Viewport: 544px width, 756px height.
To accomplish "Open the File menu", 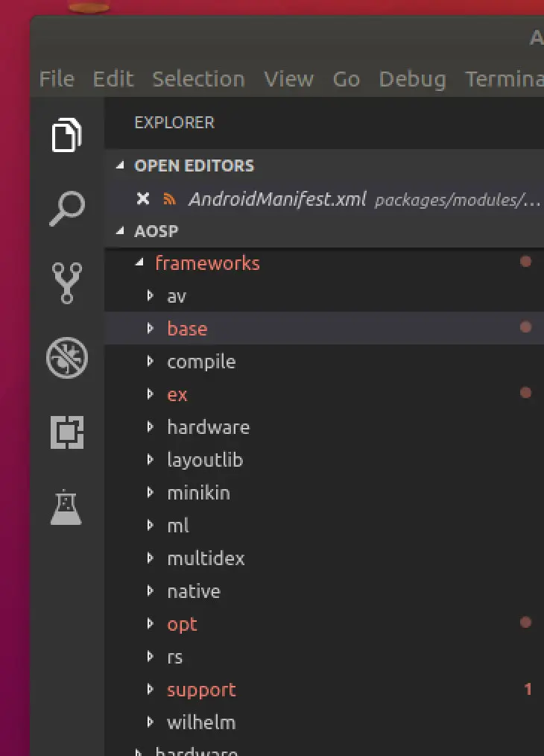I will coord(57,78).
